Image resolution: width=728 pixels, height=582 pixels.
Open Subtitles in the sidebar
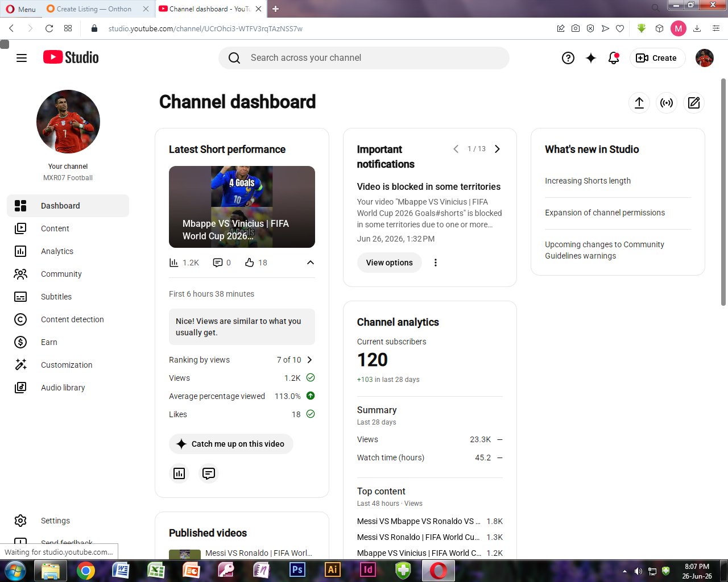tap(68, 297)
